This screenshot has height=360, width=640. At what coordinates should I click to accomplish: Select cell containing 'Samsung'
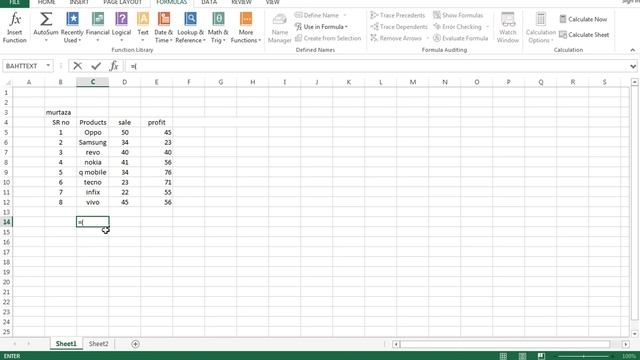[93, 142]
